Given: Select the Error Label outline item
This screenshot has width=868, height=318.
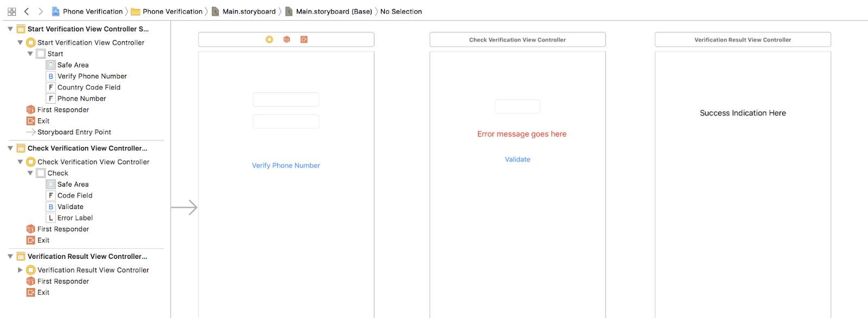Looking at the screenshot, I should click(x=75, y=218).
